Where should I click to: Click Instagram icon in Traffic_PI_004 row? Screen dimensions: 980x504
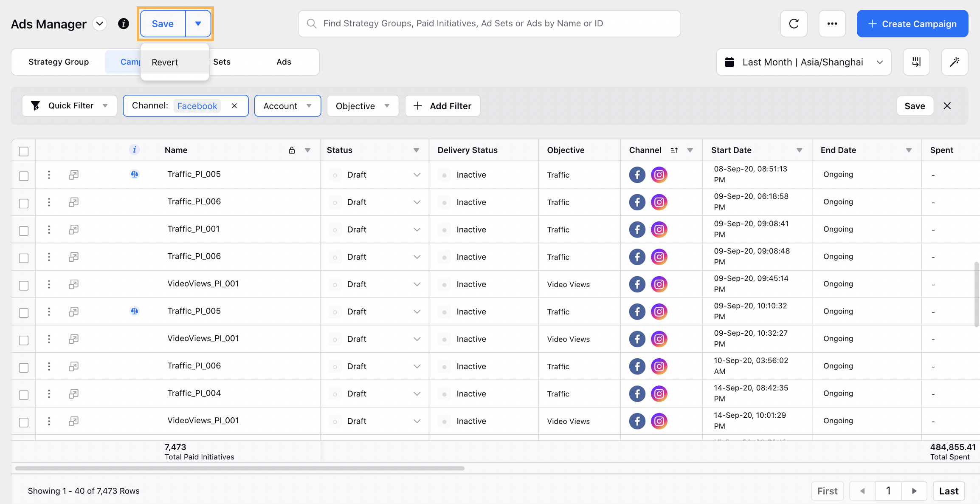tap(659, 394)
